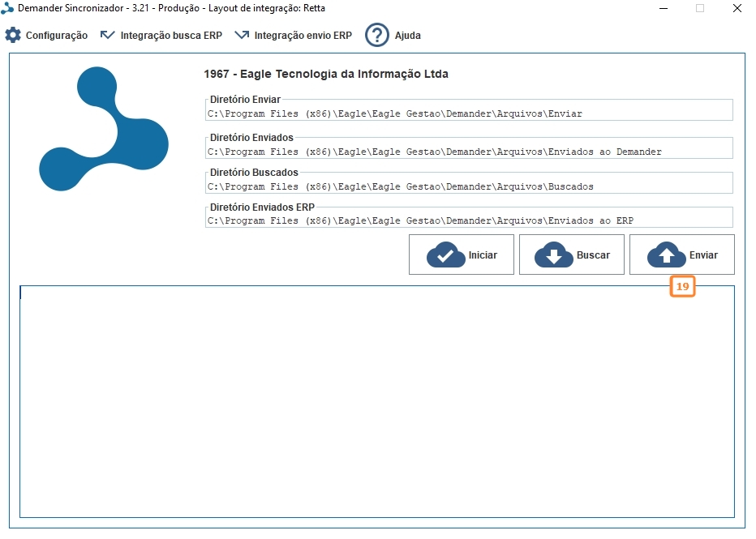Minimize the Demander Sincronizador window
This screenshot has width=756, height=539.
[664, 8]
